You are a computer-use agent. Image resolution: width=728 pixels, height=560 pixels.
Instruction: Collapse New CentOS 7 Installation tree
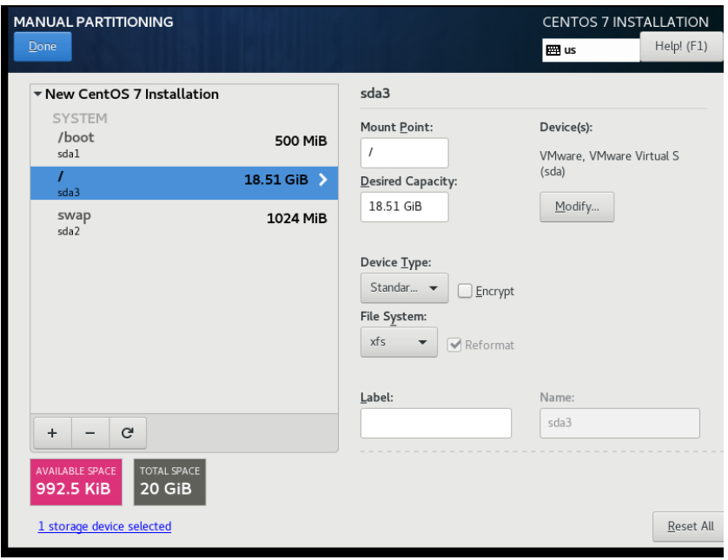click(38, 94)
